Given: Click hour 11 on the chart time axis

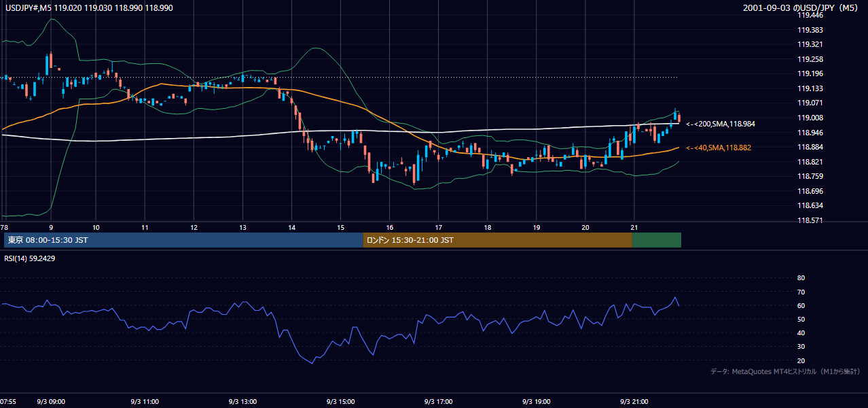Looking at the screenshot, I should point(145,227).
